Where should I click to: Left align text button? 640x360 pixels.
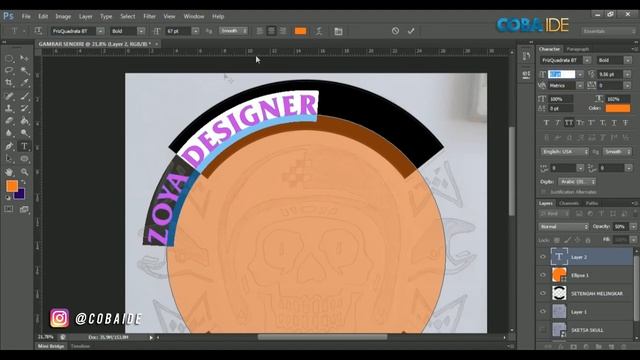[260, 31]
